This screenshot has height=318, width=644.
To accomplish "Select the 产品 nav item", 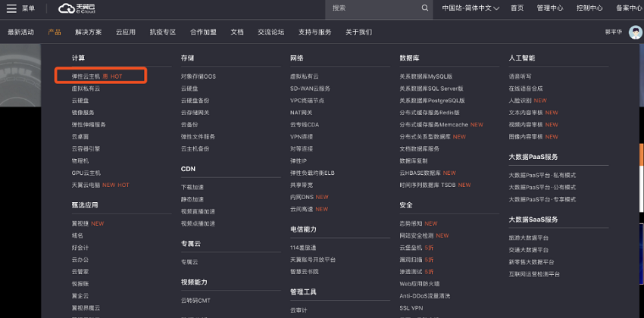I will click(x=55, y=32).
